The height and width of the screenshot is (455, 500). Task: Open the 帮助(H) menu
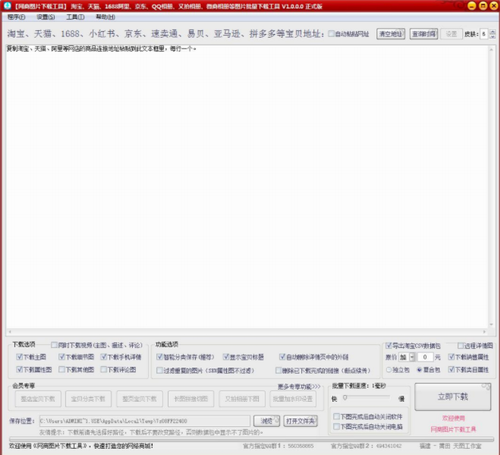(105, 17)
